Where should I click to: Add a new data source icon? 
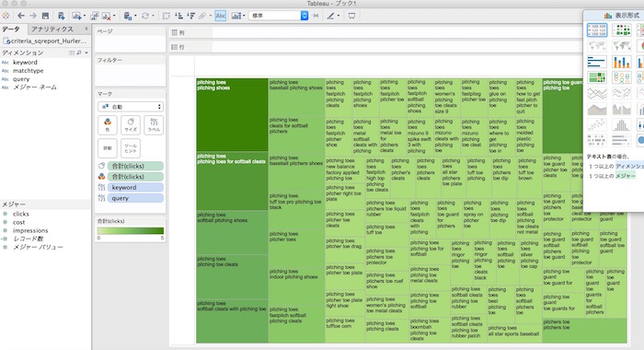[x=61, y=16]
